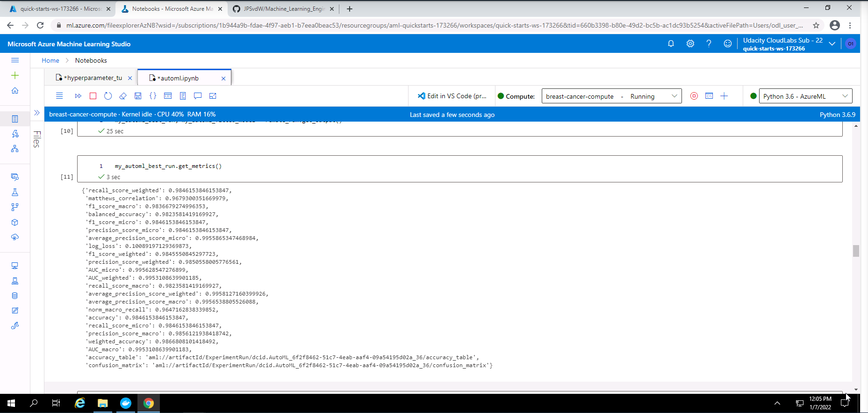This screenshot has height=413, width=868.
Task: Open Data Labeling icon in sidebar
Action: pyautogui.click(x=15, y=311)
